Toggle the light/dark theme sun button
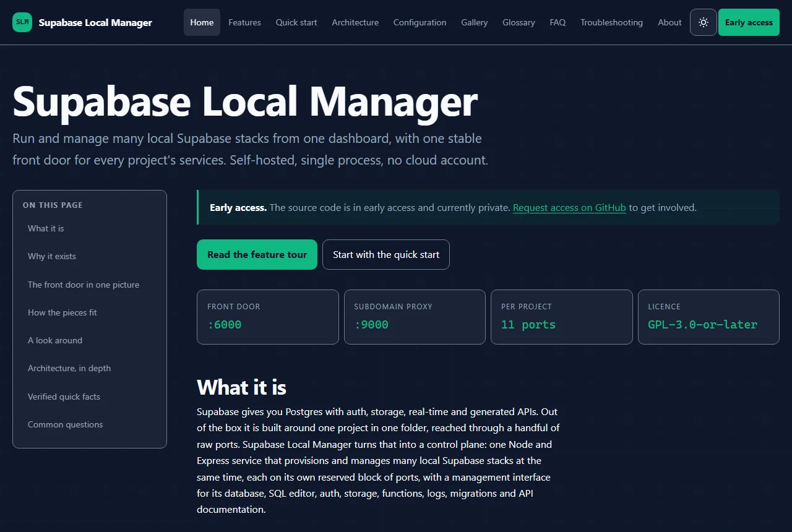 [x=704, y=22]
